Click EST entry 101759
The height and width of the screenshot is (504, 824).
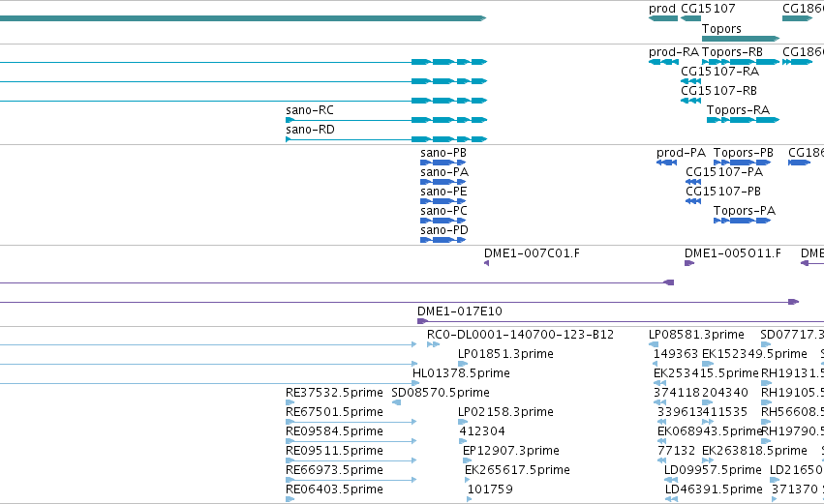coord(470,499)
